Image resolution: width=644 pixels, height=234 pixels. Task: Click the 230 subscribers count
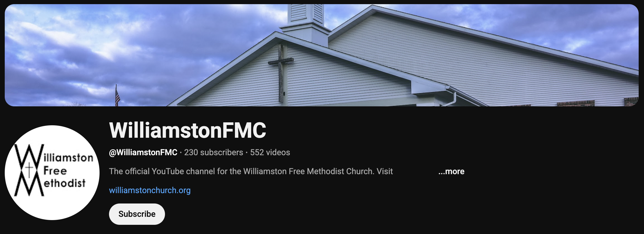(214, 152)
